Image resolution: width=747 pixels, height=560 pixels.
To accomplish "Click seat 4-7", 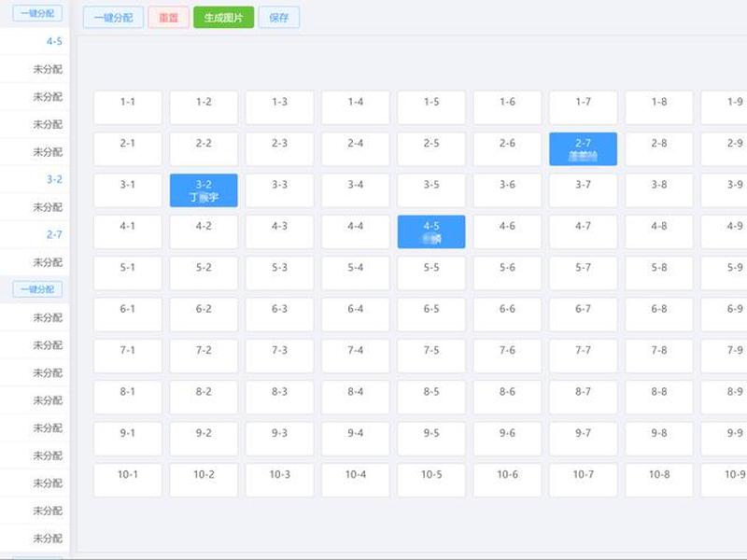I will click(583, 231).
